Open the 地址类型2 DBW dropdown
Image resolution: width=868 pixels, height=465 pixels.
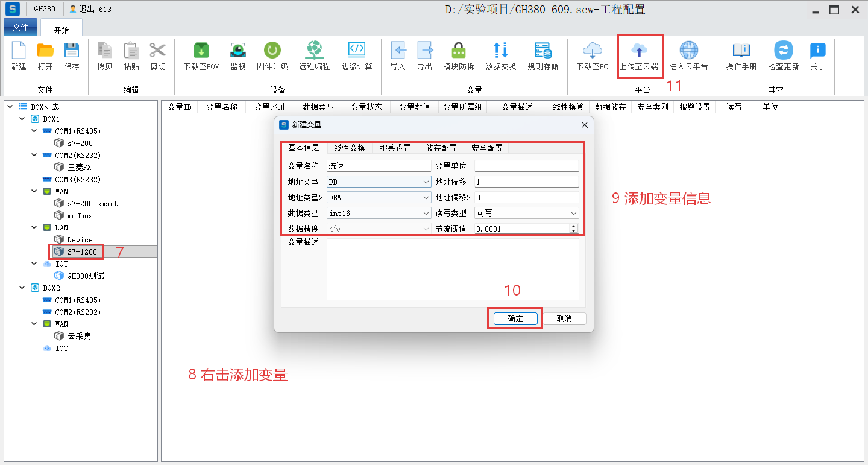(x=379, y=197)
